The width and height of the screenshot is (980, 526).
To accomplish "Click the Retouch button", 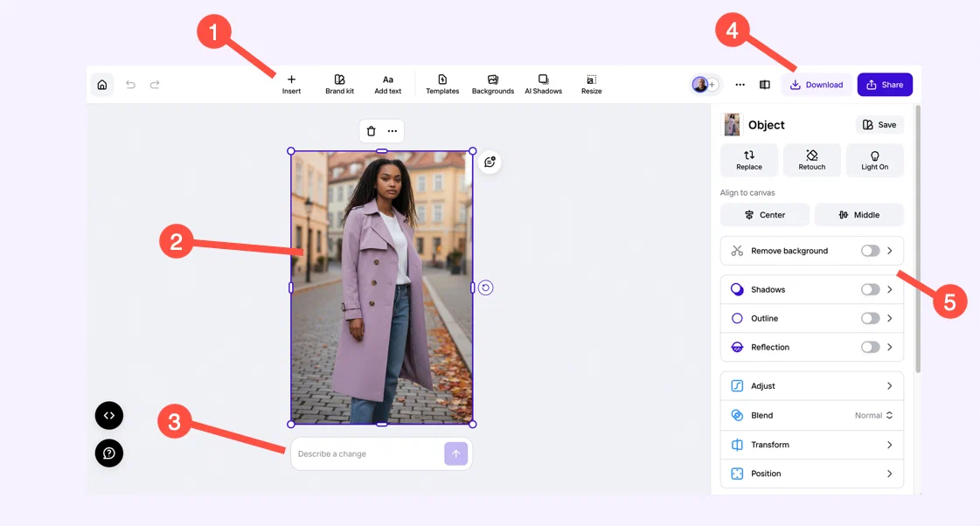I will point(812,160).
